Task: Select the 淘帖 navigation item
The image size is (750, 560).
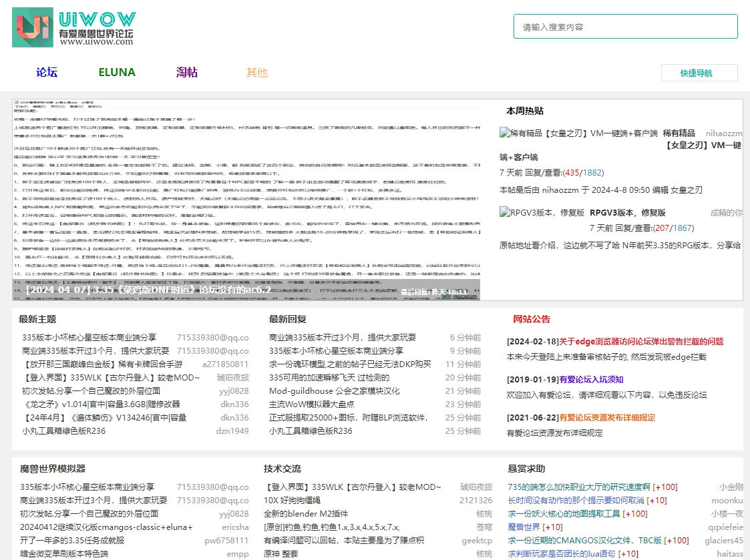Action: pyautogui.click(x=187, y=72)
